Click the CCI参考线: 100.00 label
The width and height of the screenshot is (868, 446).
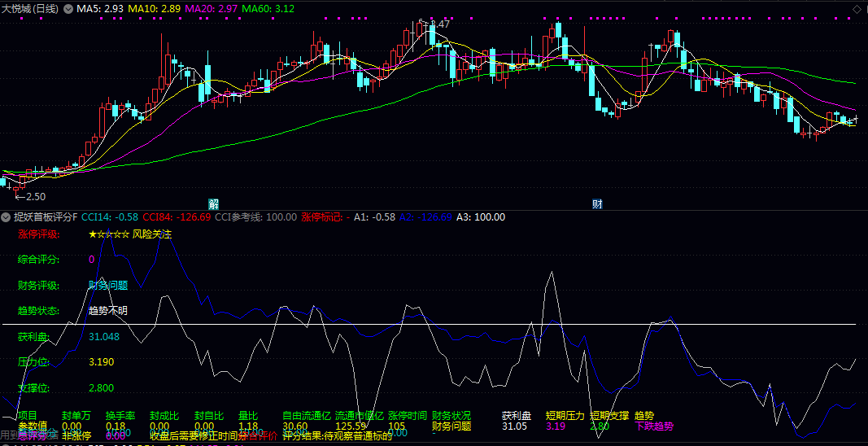tap(255, 217)
